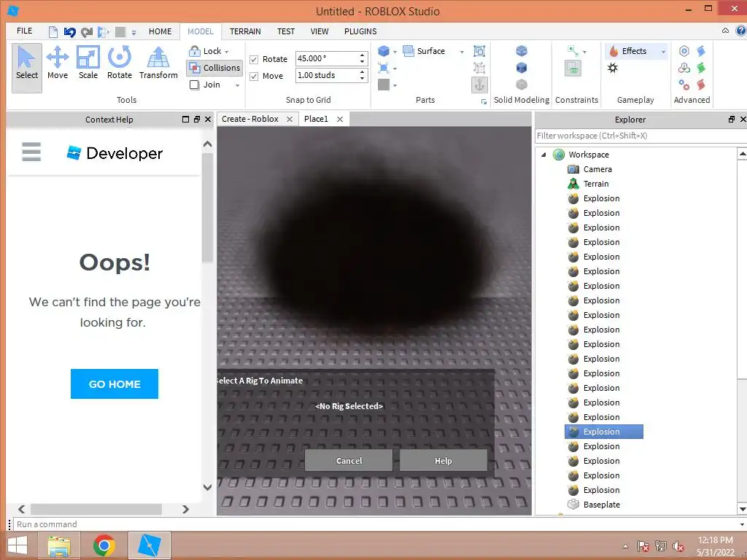Open the Material dropdown arrow
The width and height of the screenshot is (747, 560).
(395, 69)
